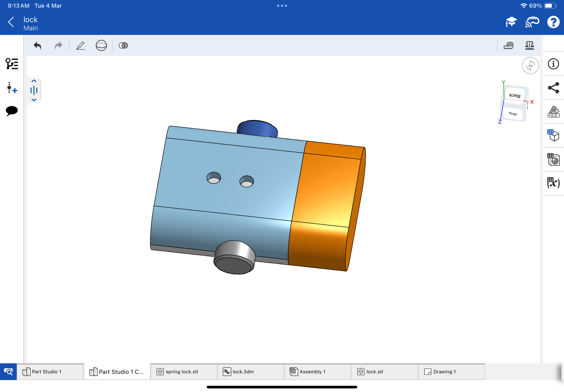Open the Boolean tool
564x392 pixels.
(x=123, y=46)
